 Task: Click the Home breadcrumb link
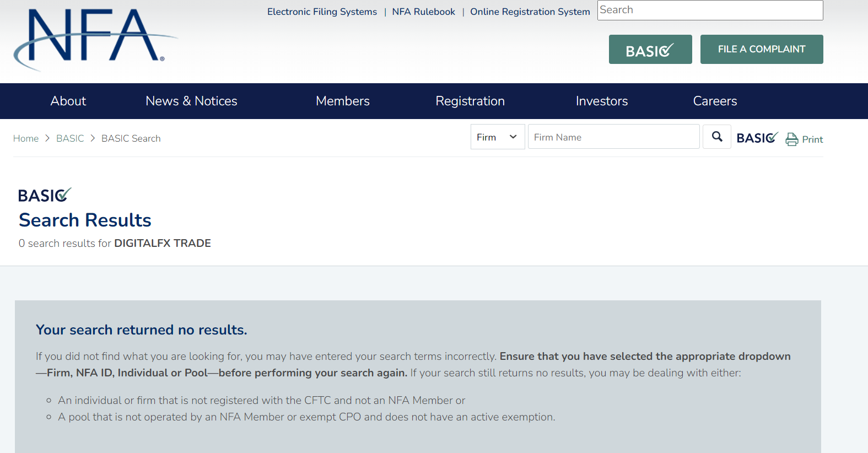(26, 138)
